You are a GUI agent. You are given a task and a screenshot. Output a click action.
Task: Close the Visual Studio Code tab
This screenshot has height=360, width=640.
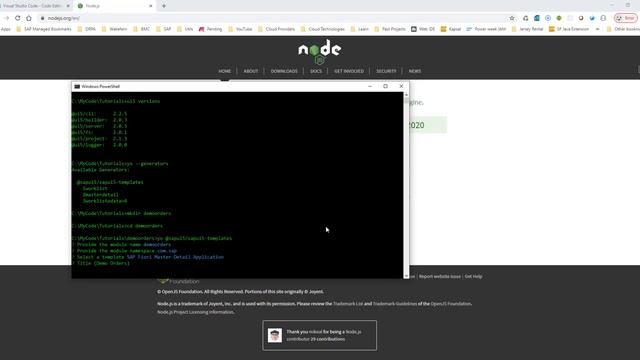click(68, 6)
